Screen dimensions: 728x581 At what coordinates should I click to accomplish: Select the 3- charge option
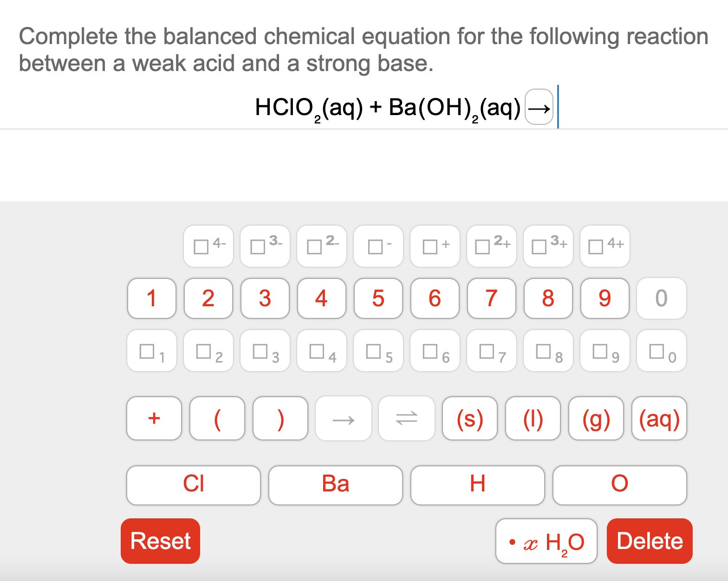[265, 246]
